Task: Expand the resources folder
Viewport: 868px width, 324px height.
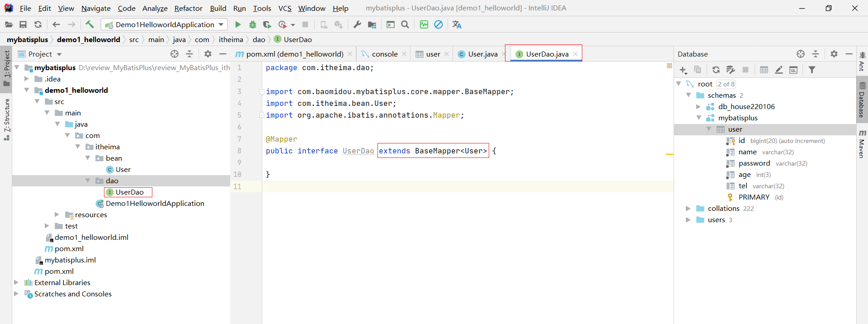Action: (57, 214)
